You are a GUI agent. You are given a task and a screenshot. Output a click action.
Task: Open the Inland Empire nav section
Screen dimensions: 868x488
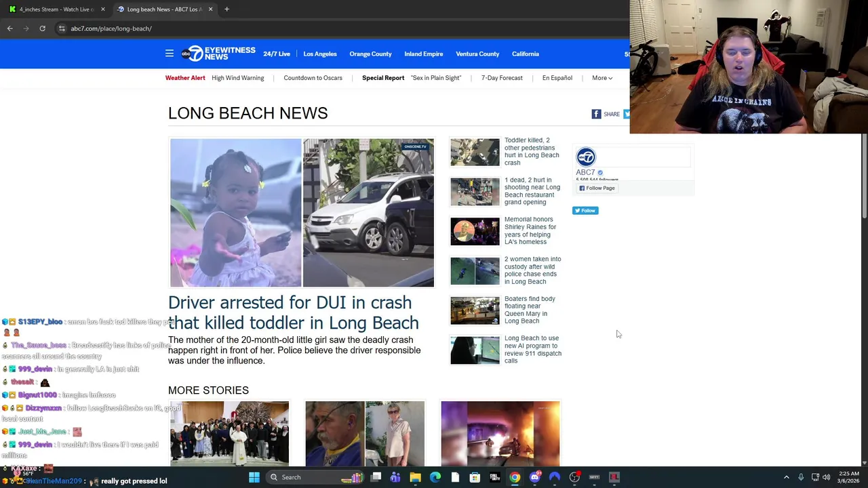[x=424, y=54]
